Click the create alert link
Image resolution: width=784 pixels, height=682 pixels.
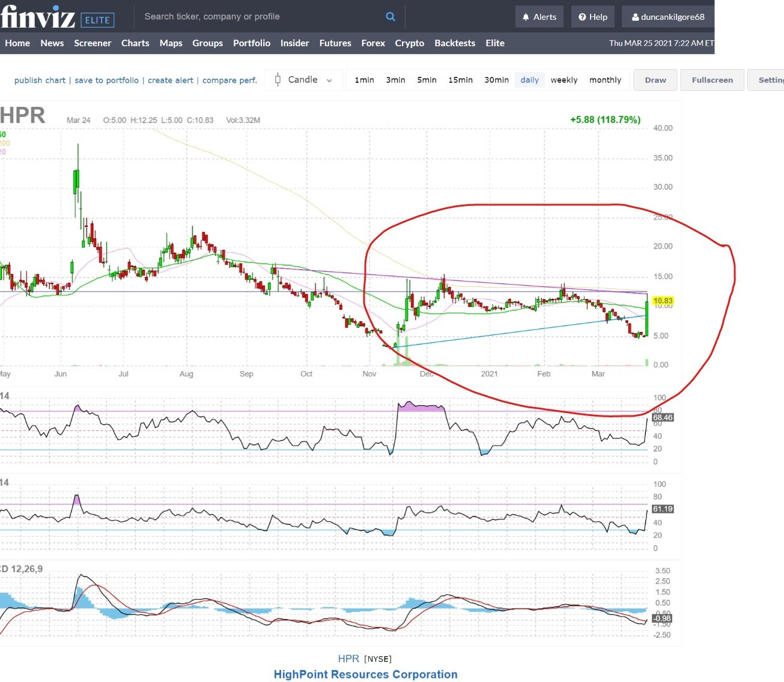[x=171, y=80]
